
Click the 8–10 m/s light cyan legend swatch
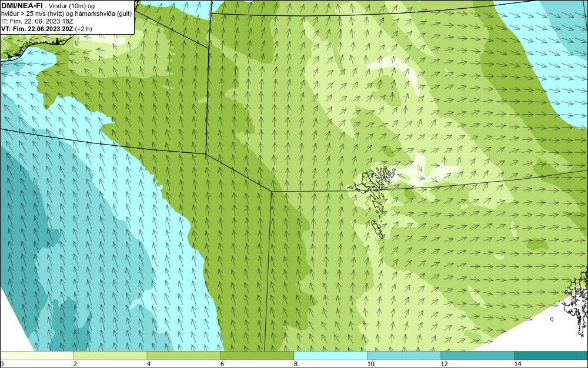330,356
